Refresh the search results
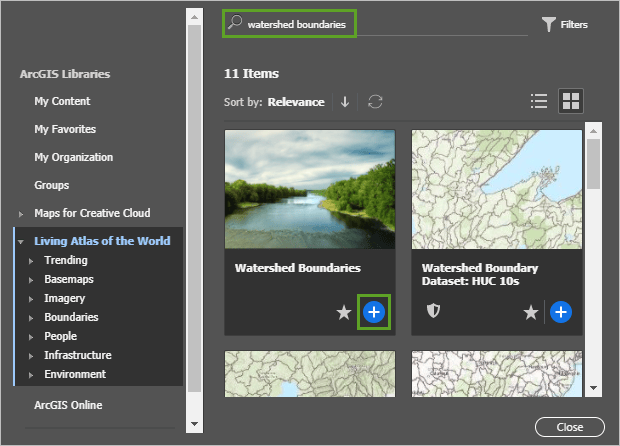This screenshot has width=620, height=446. (375, 102)
